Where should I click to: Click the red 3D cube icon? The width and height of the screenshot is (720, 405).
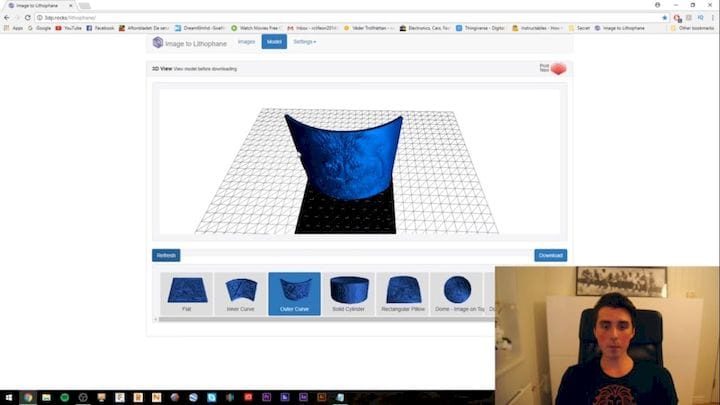coord(558,68)
